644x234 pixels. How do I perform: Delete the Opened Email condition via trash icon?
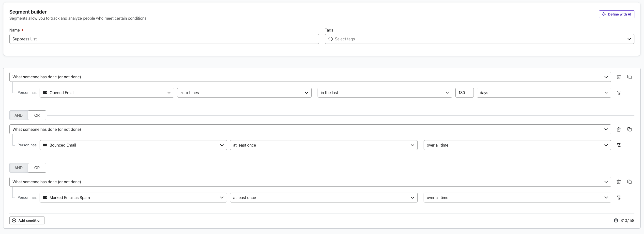[x=619, y=77]
